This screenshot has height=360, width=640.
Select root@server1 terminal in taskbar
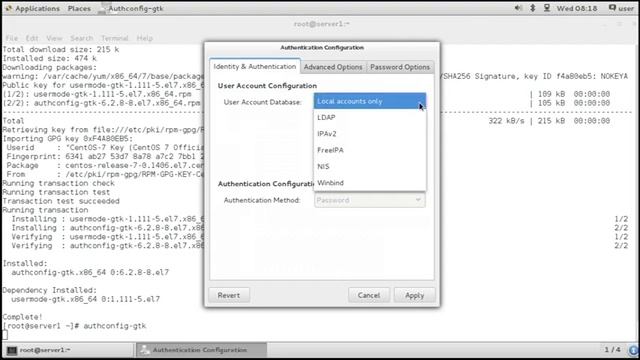(x=68, y=350)
